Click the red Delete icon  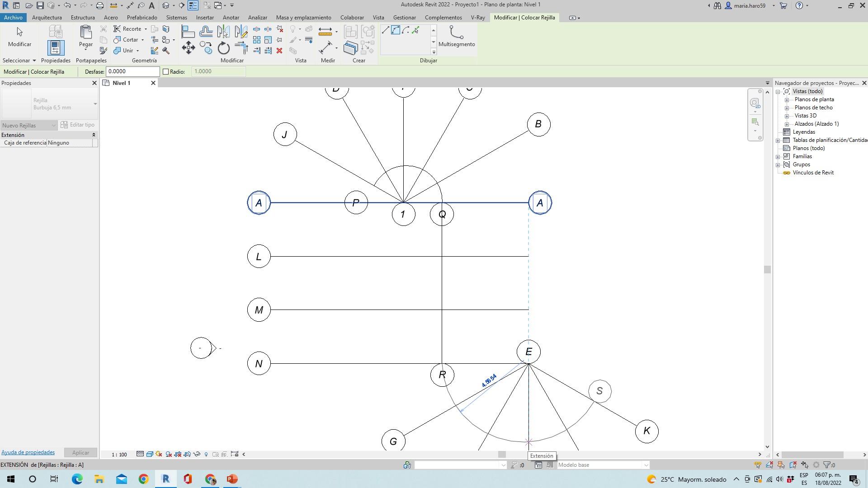279,51
